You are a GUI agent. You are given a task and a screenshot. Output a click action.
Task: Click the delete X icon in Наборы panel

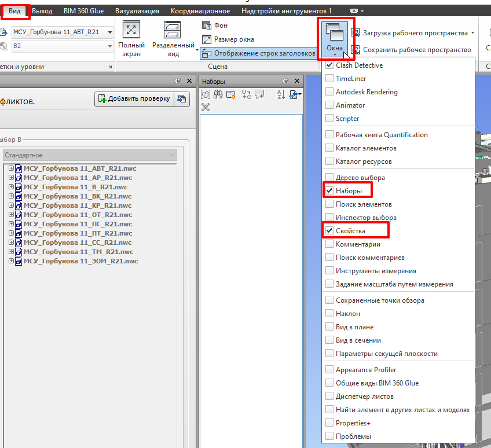(x=206, y=107)
